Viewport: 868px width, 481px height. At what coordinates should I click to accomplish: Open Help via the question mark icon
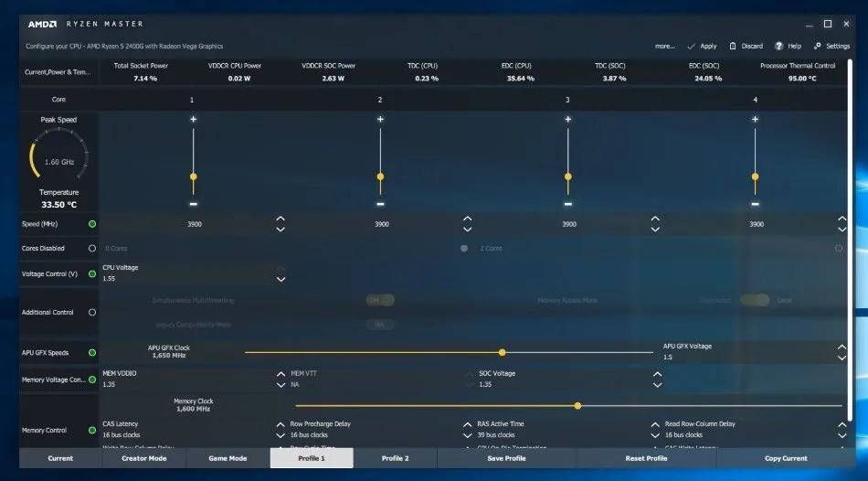coord(778,46)
